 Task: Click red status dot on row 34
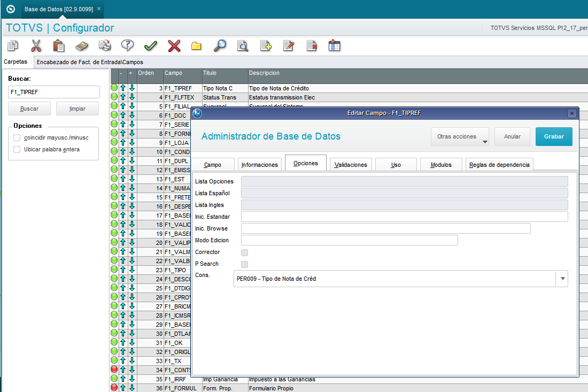114,370
